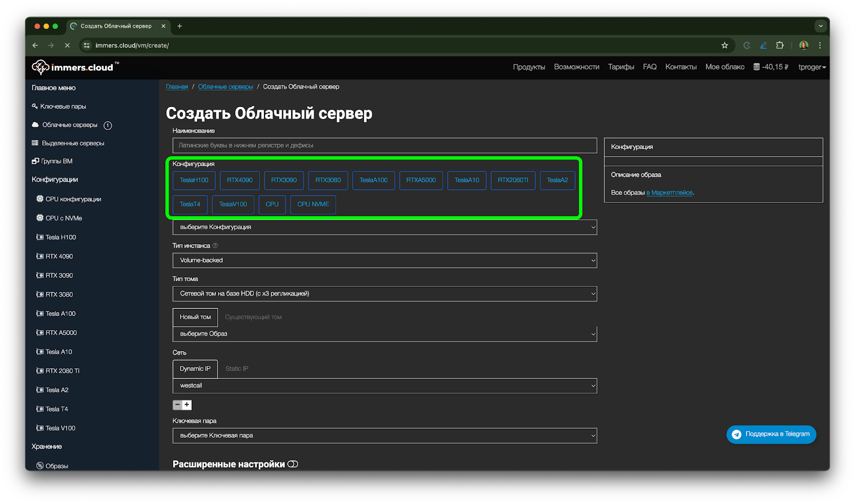The height and width of the screenshot is (504, 855).
Task: Open the Chrome three-dot menu
Action: pyautogui.click(x=820, y=45)
